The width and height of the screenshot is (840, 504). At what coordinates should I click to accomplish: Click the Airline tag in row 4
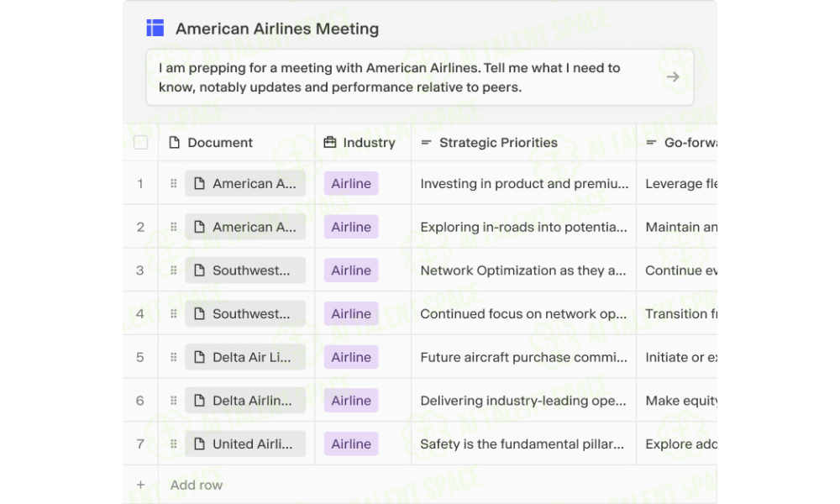[x=351, y=313]
